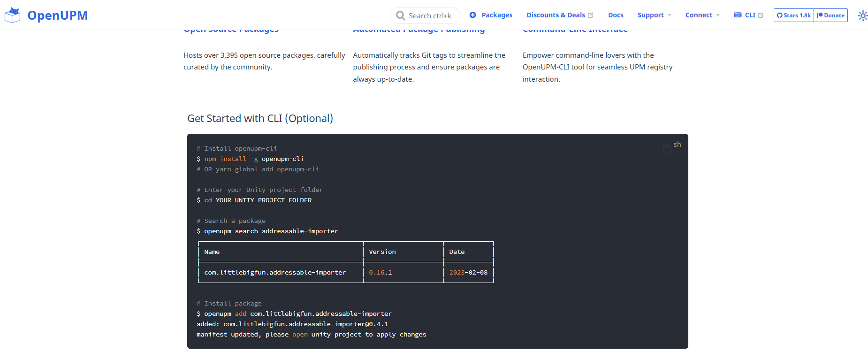Click the GitHub Stars 1.8k button
This screenshot has width=868, height=352.
(x=794, y=15)
